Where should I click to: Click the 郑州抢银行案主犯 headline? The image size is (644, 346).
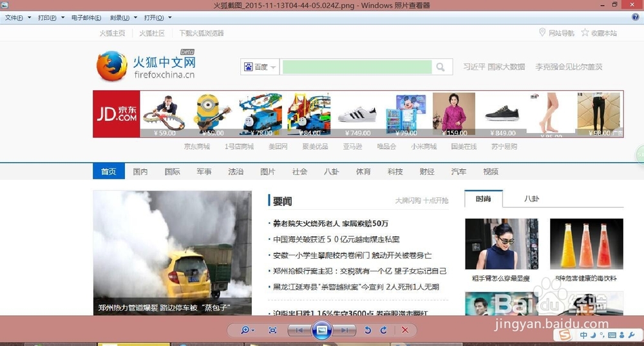(x=359, y=271)
